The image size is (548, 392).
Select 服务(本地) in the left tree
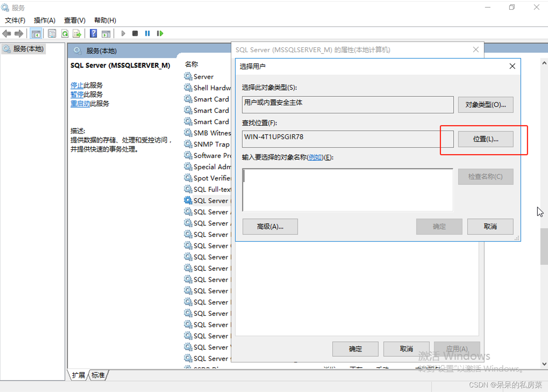tap(24, 49)
